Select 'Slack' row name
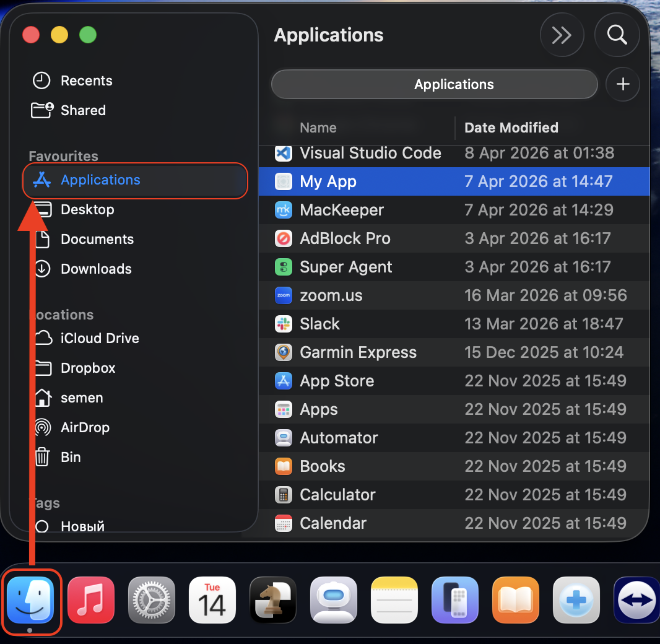This screenshot has width=660, height=644. 319,324
